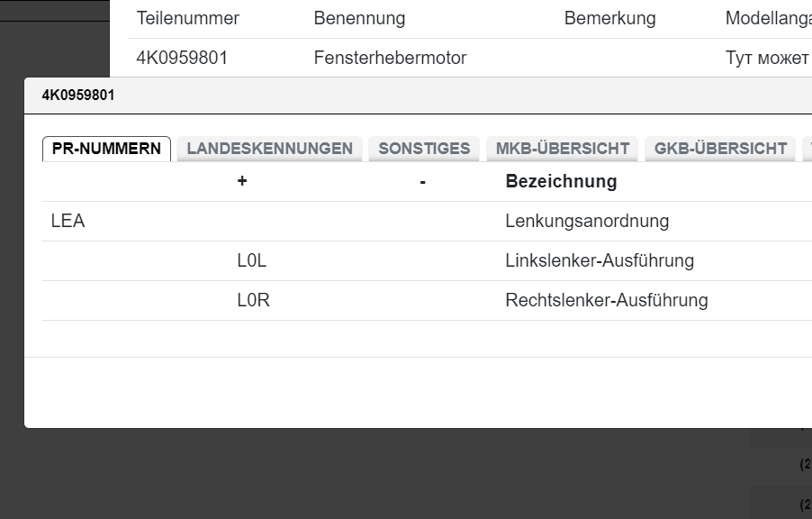Click the Rechtslenker-Ausführung row description

[606, 300]
